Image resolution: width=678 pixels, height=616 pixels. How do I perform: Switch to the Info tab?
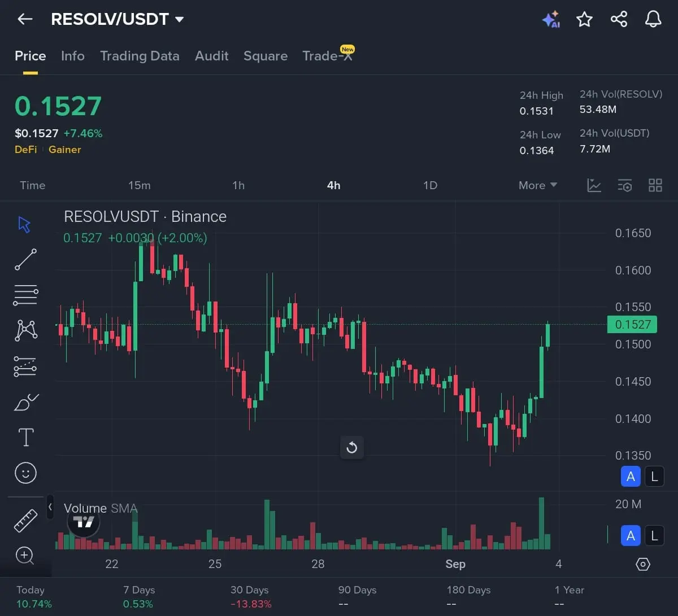coord(73,56)
